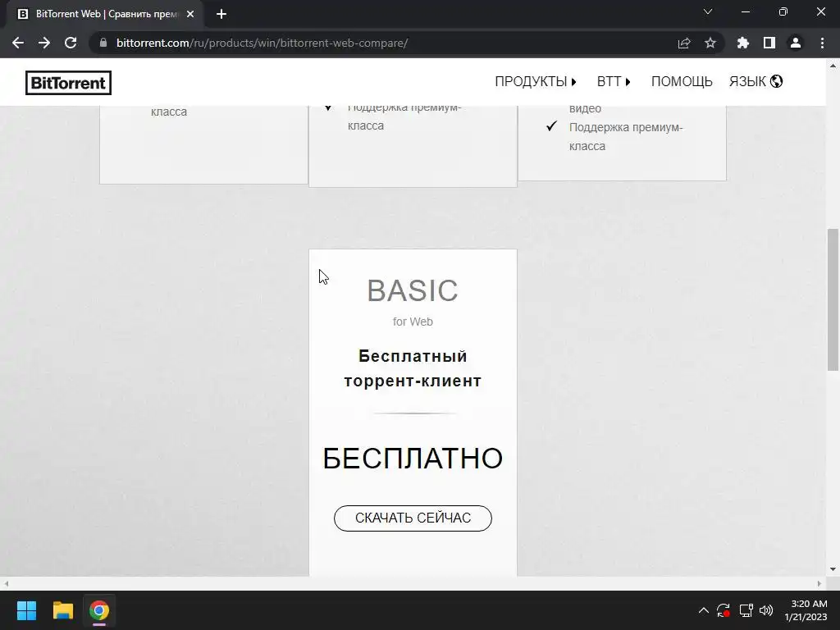The image size is (840, 630).
Task: Click the БЕСПЛАТНО price text
Action: click(413, 459)
